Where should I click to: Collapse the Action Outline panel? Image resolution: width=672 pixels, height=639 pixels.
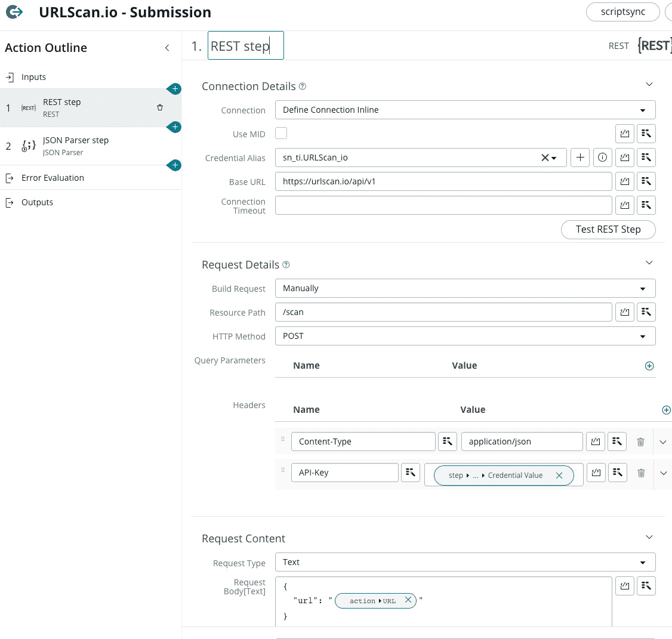point(167,48)
